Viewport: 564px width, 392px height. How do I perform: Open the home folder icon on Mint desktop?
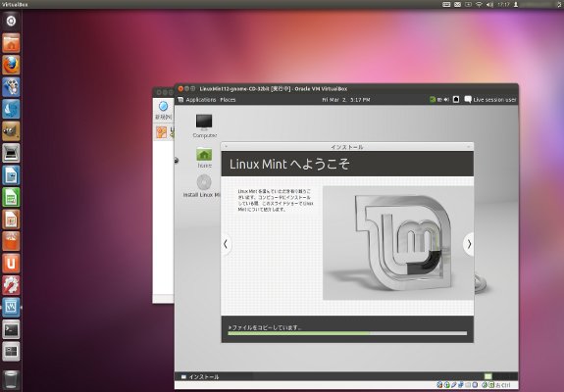point(204,158)
